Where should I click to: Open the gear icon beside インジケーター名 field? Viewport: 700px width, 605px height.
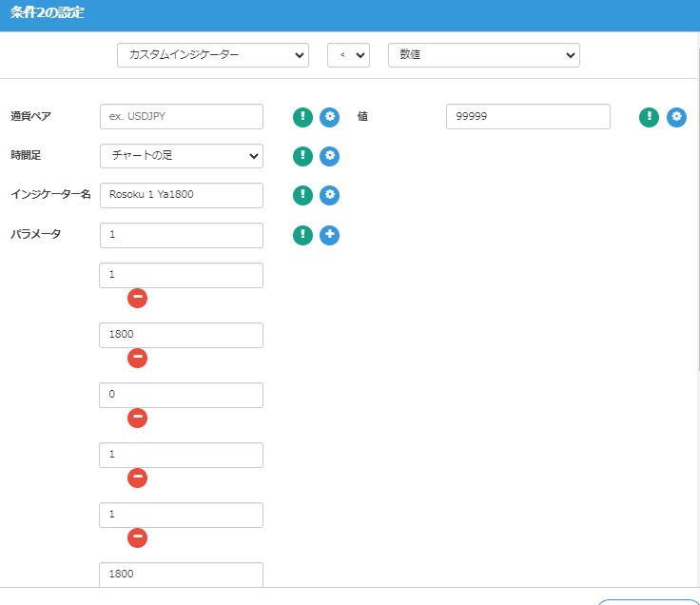[x=329, y=195]
